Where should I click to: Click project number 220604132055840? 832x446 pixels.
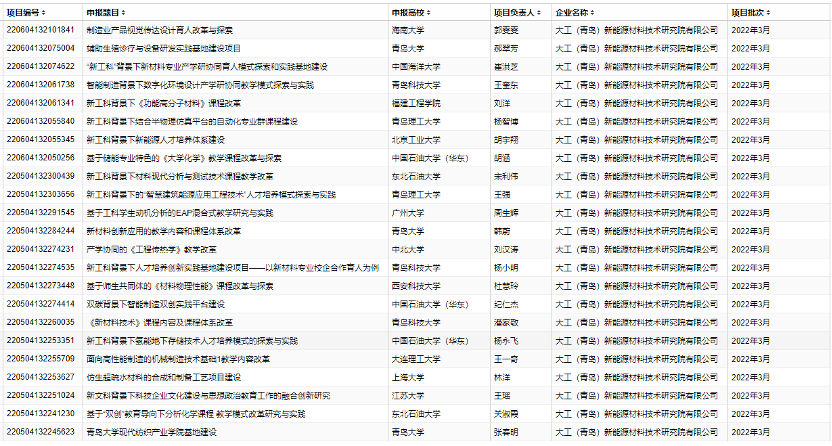[40, 121]
